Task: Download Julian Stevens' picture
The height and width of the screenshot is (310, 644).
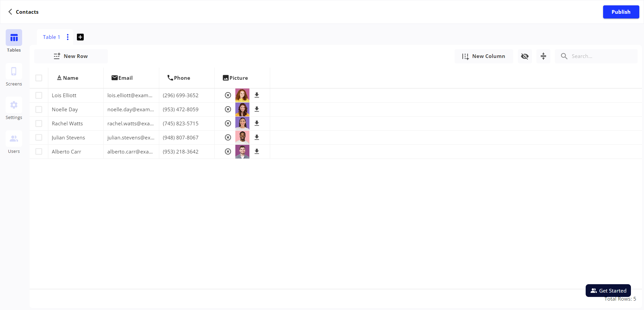Action: tap(257, 137)
